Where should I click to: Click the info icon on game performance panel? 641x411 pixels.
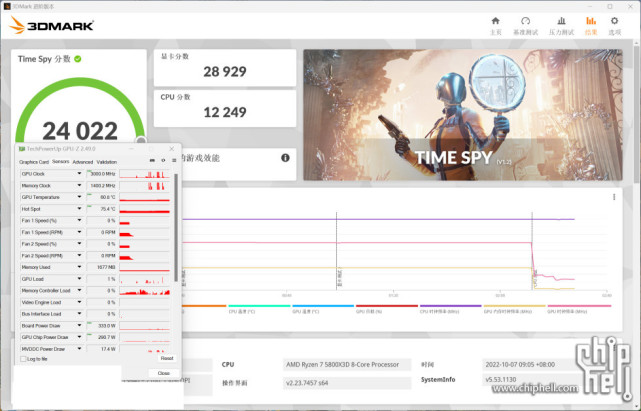click(x=285, y=158)
